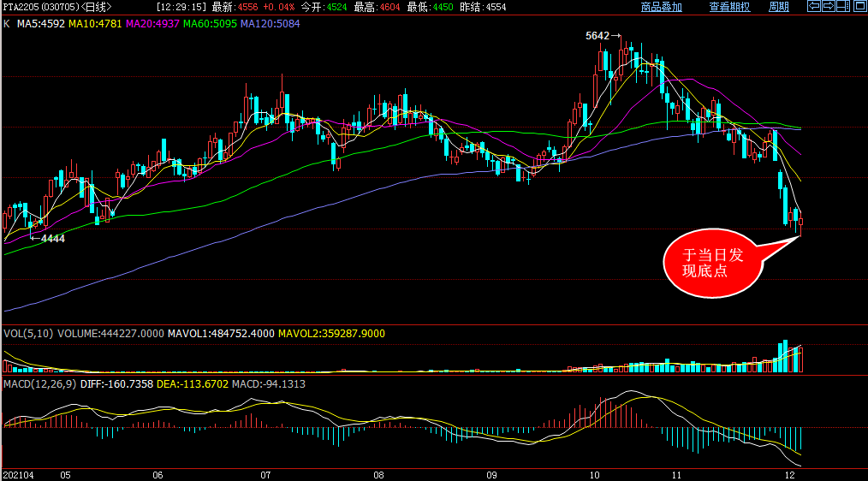The image size is (868, 481).
Task: Click the maximize chart window icon
Action: 859,7
